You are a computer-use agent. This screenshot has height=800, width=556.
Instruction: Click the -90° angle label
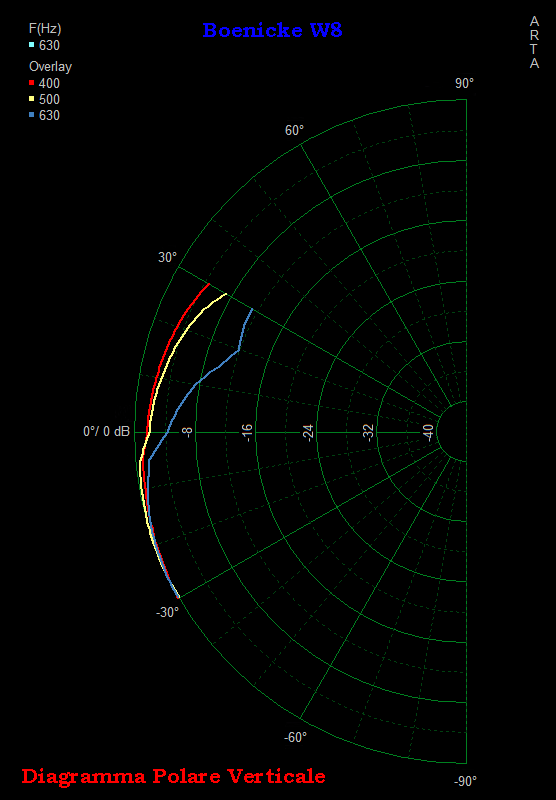pyautogui.click(x=465, y=781)
